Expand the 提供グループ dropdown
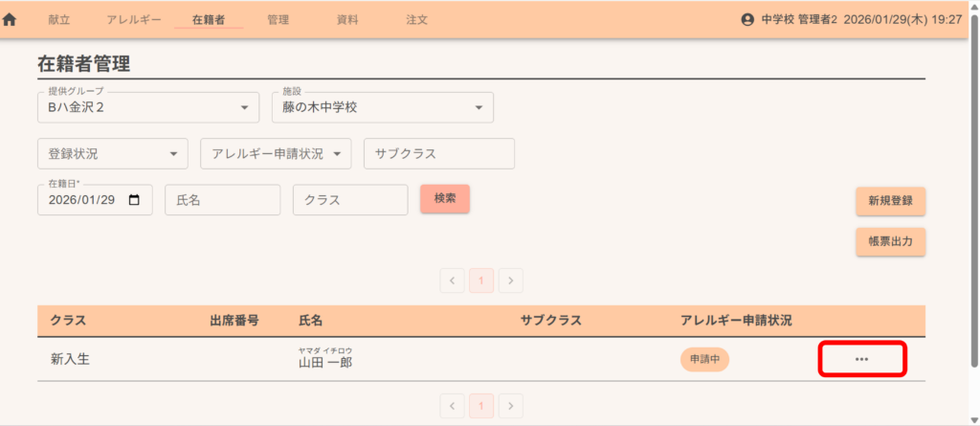The width and height of the screenshot is (980, 426). 244,108
